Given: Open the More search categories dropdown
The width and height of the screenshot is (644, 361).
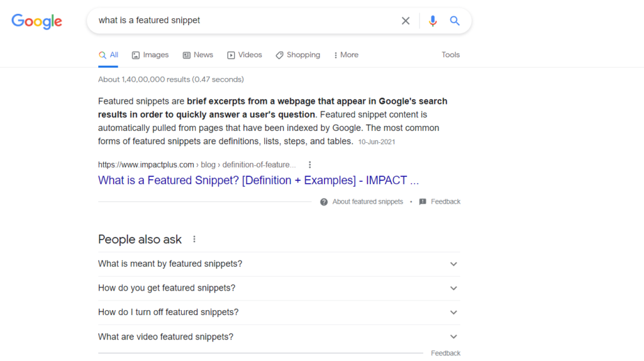Looking at the screenshot, I should point(346,55).
